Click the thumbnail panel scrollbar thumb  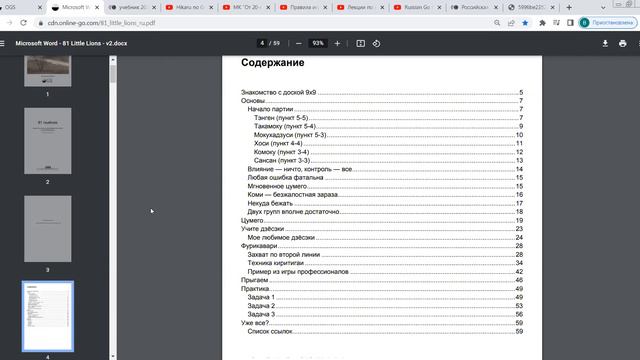click(x=113, y=74)
